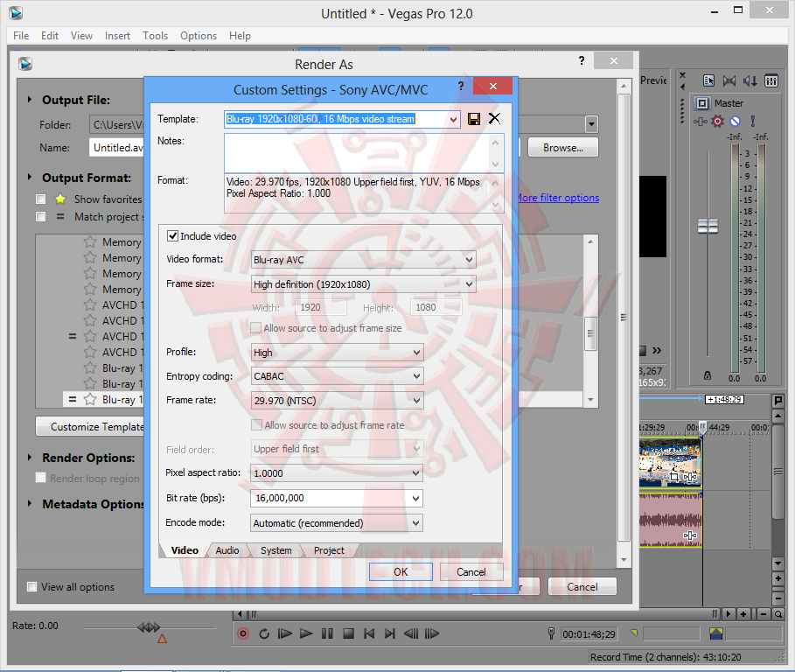Click Customize Template button

point(90,426)
